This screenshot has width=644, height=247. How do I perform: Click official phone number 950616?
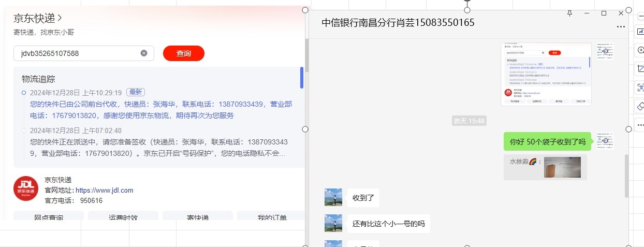(x=91, y=201)
